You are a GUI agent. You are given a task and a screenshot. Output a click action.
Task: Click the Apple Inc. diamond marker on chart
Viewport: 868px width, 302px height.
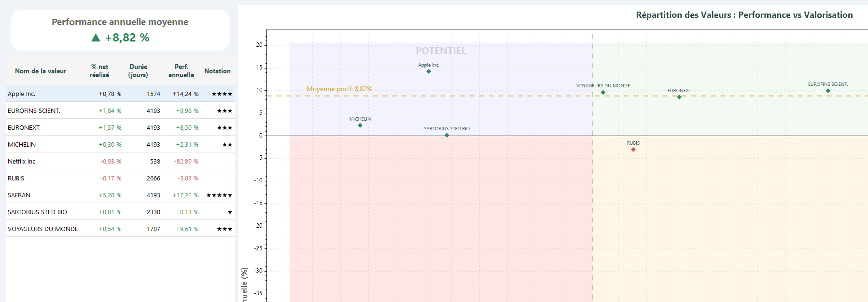(x=429, y=71)
